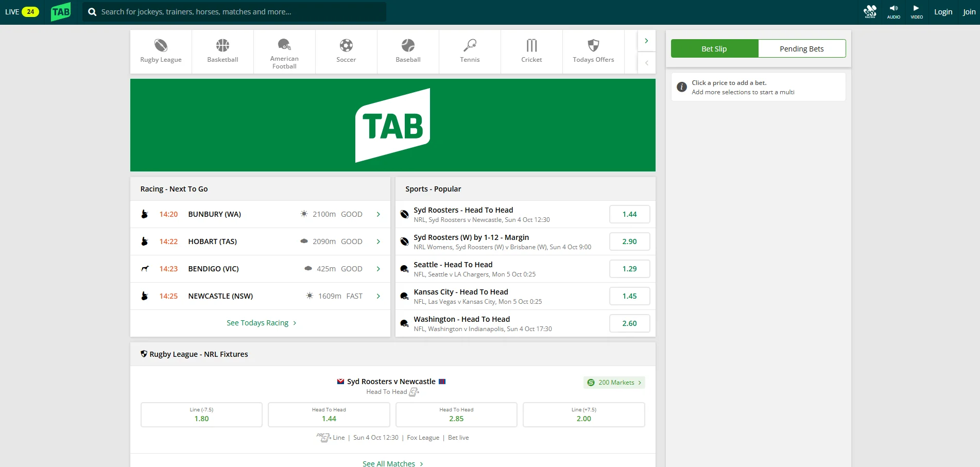
Task: Focus the search for jockeys, trainers field
Action: [x=234, y=12]
